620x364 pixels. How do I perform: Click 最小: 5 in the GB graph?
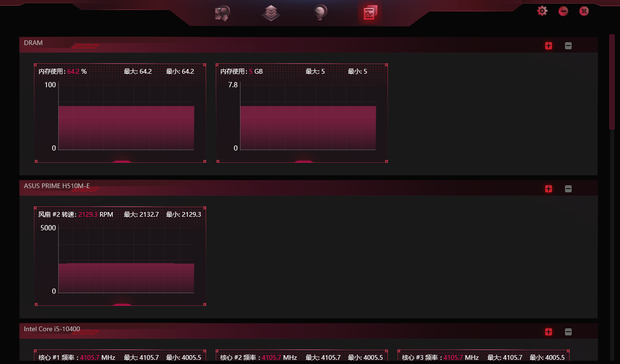pos(357,71)
